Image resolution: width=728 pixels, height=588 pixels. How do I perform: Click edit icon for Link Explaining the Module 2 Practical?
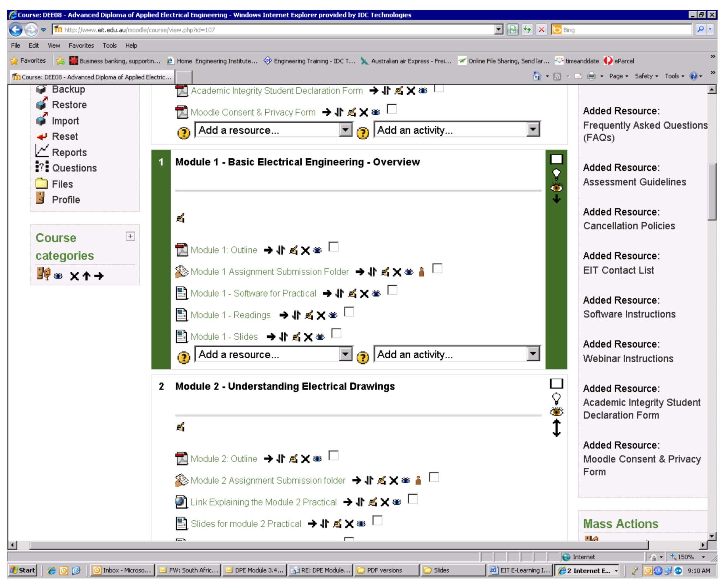[x=373, y=503]
